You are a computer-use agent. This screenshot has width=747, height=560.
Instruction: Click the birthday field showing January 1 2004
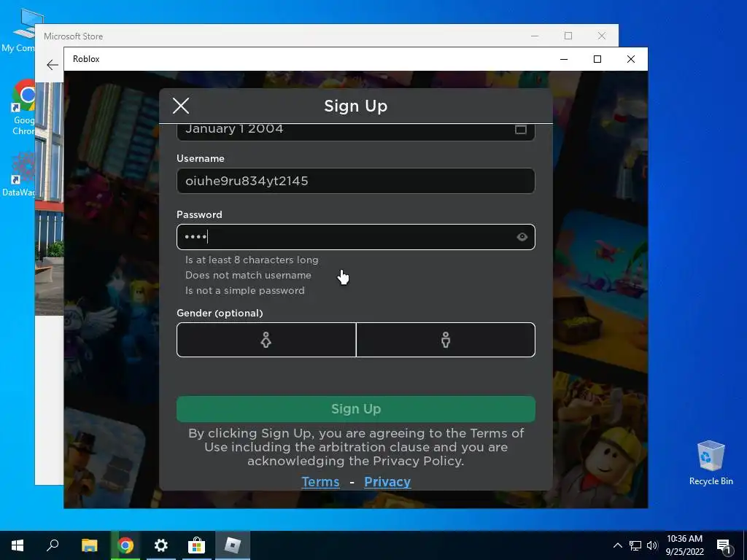click(x=355, y=132)
